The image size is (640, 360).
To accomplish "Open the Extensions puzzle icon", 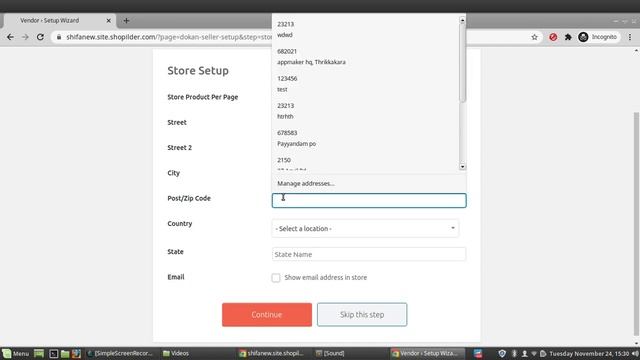I will point(568,37).
